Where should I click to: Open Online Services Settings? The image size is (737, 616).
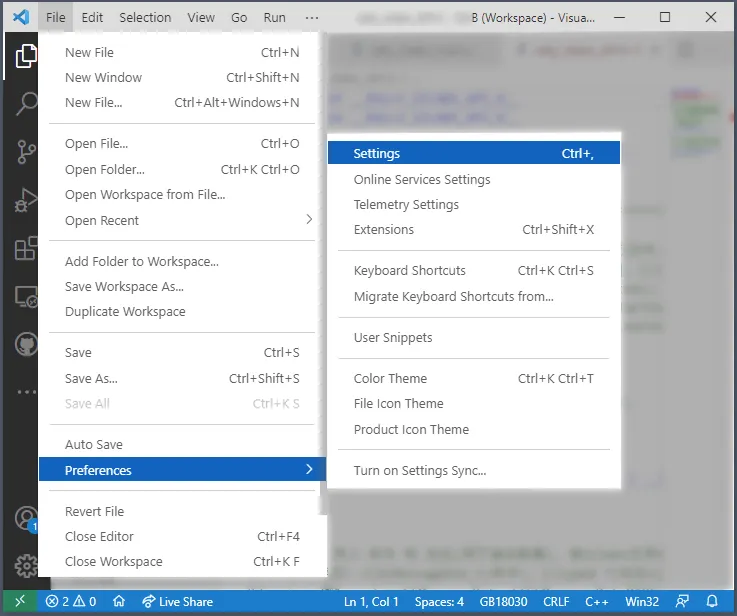click(x=474, y=179)
